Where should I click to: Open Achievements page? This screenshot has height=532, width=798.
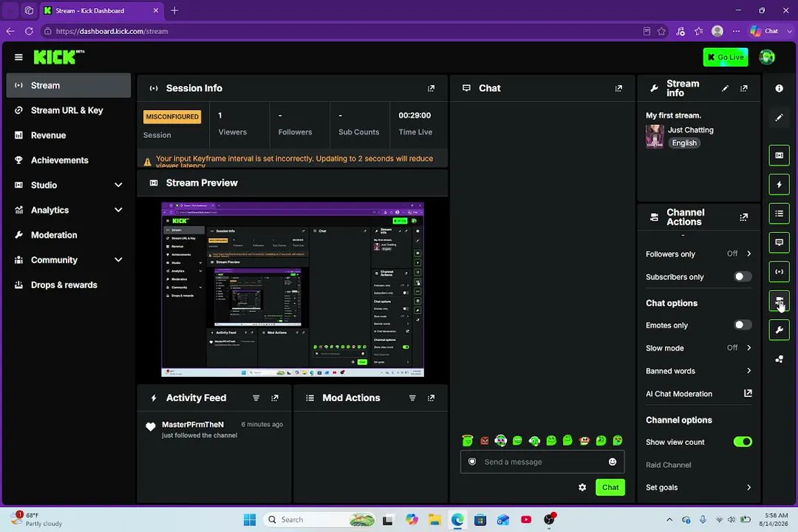tap(68, 160)
